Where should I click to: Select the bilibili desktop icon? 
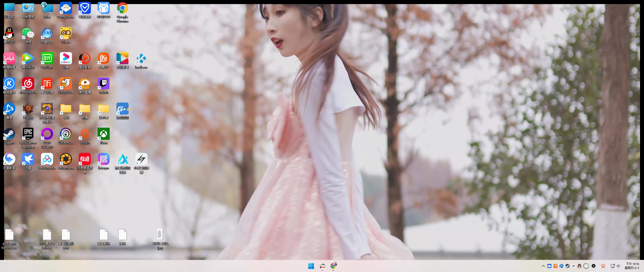9,59
